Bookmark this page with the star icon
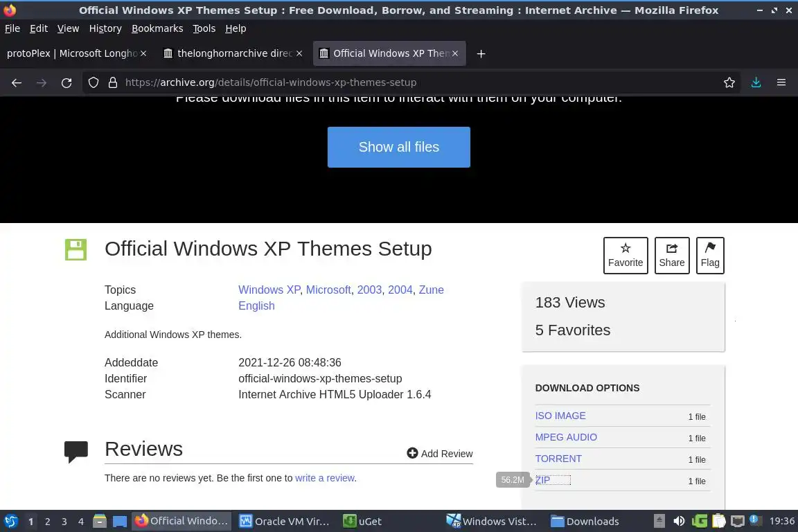This screenshot has height=532, width=798. point(729,82)
